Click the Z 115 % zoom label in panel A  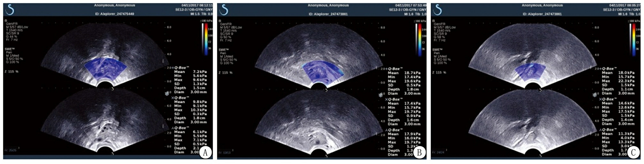[11, 71]
